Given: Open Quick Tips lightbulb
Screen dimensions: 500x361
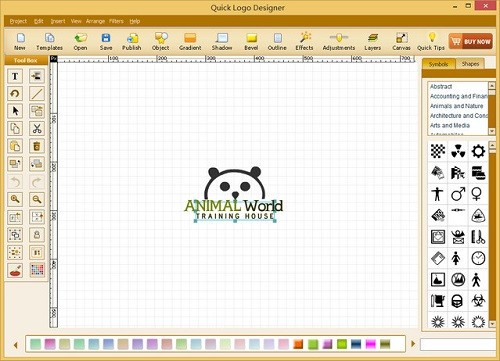Looking at the screenshot, I should [431, 41].
